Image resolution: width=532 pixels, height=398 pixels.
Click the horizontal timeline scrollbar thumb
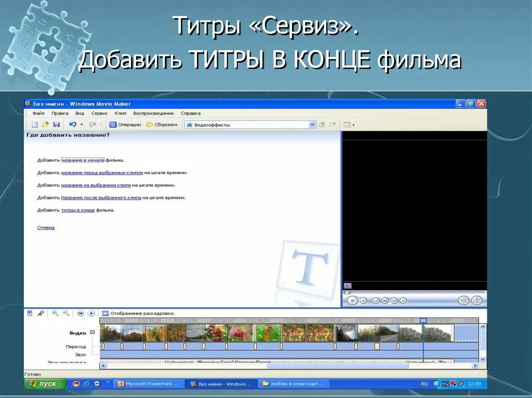click(x=337, y=366)
